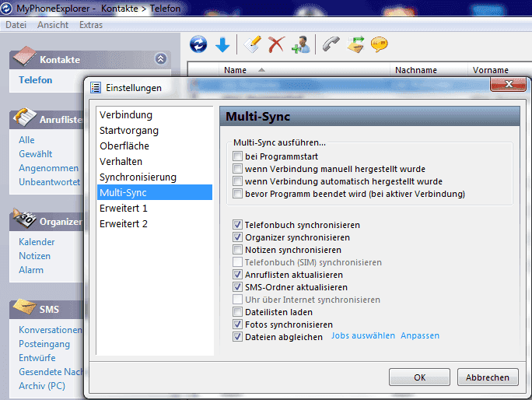Open the 'Jobs auswählen' link
Image resolution: width=532 pixels, height=400 pixels.
[x=363, y=336]
